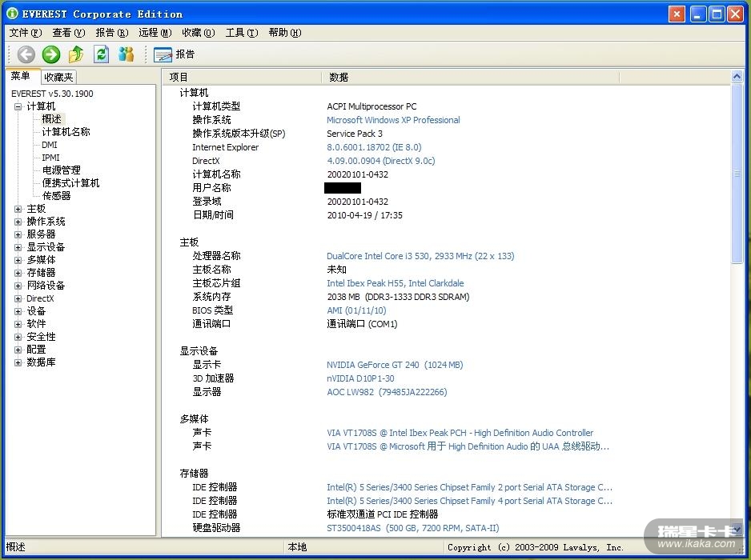Expand the 主板 tree node

tap(18, 209)
